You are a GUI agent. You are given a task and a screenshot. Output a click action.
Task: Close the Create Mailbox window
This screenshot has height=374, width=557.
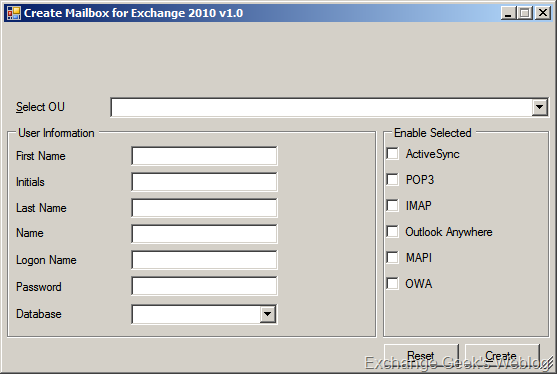pos(543,13)
